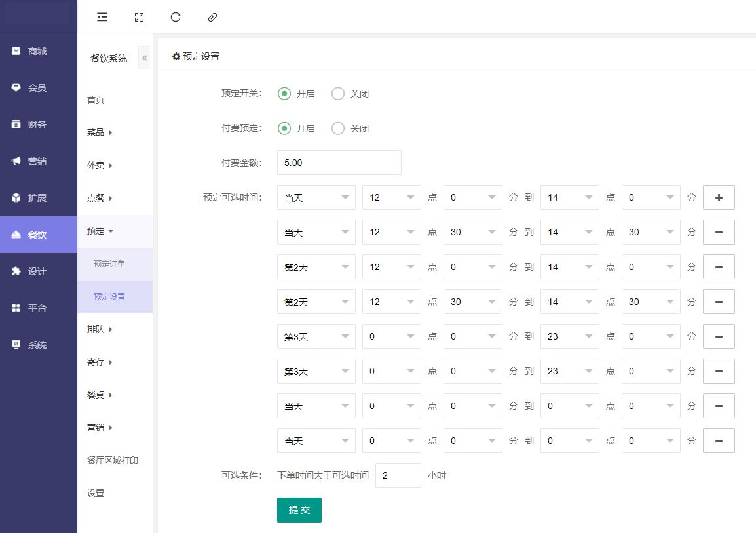
Task: Open 营销 megaphone item in main sidebar
Action: pos(37,161)
